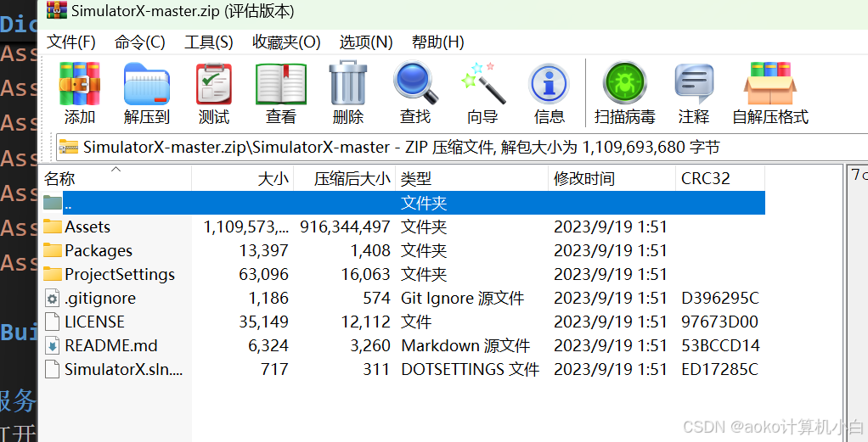Viewport: 868px width, 442px height.
Task: Sort by Modified (修改时间) column header
Action: (x=612, y=178)
